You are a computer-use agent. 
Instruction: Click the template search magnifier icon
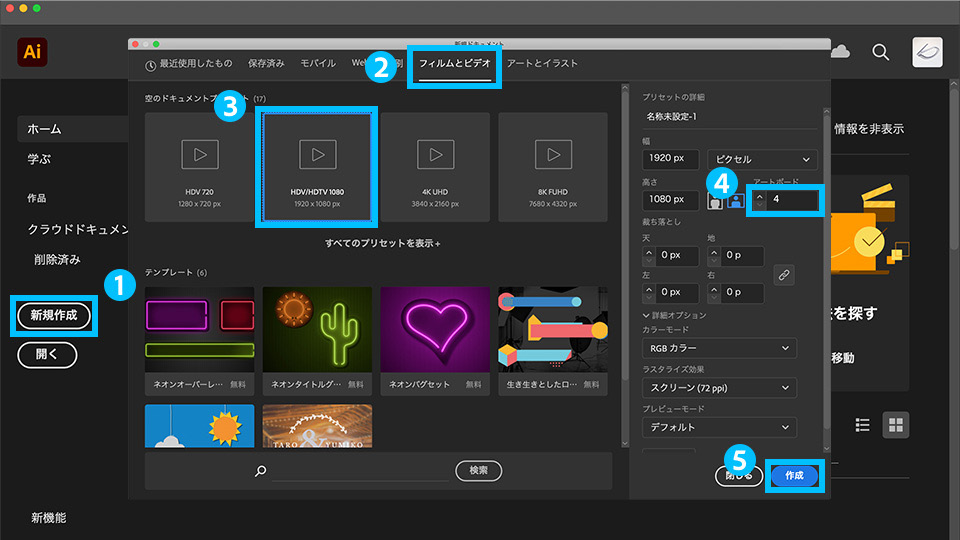261,471
